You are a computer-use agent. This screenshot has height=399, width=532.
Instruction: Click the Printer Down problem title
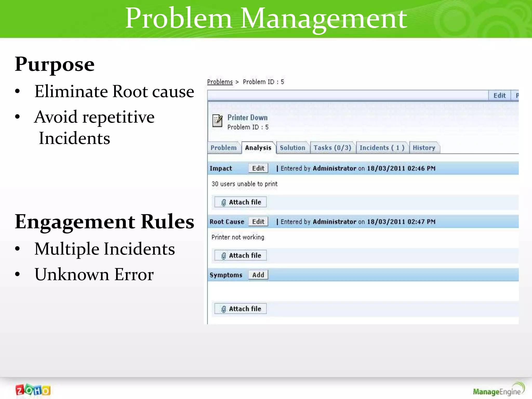[247, 118]
